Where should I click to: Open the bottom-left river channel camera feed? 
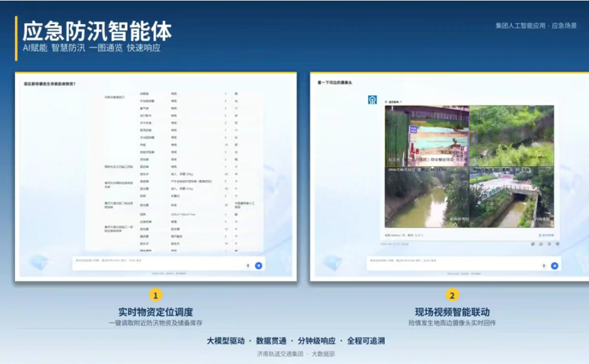(x=427, y=197)
